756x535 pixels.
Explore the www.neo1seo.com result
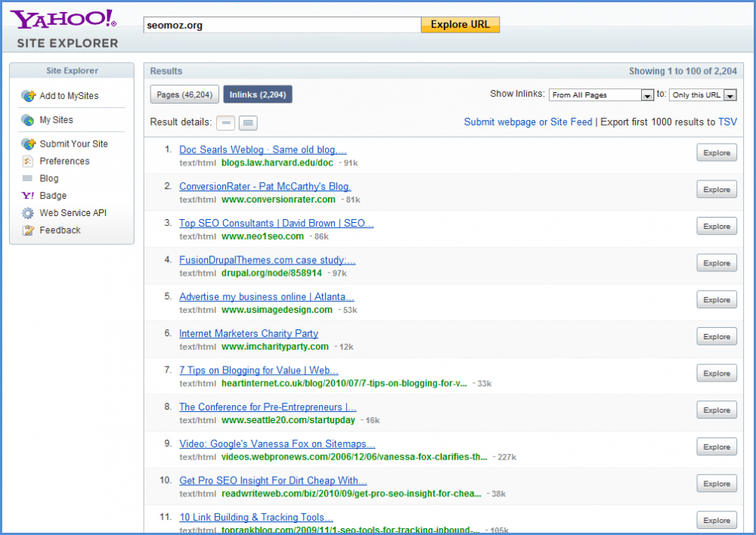(x=717, y=226)
